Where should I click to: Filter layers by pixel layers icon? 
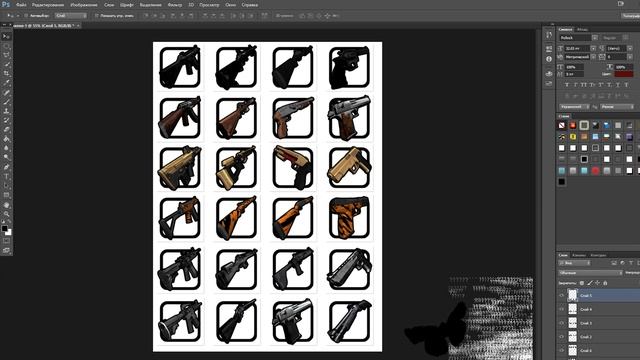point(614,263)
